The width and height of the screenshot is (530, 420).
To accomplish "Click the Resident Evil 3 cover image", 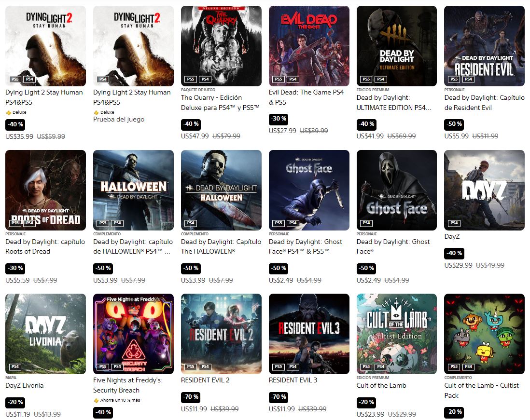I will (309, 334).
